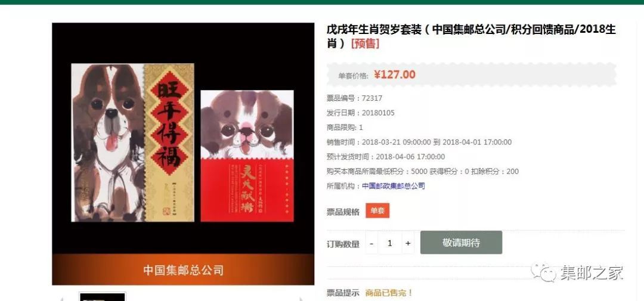Click the [预售] presale tag
644x301 pixels.
365,44
